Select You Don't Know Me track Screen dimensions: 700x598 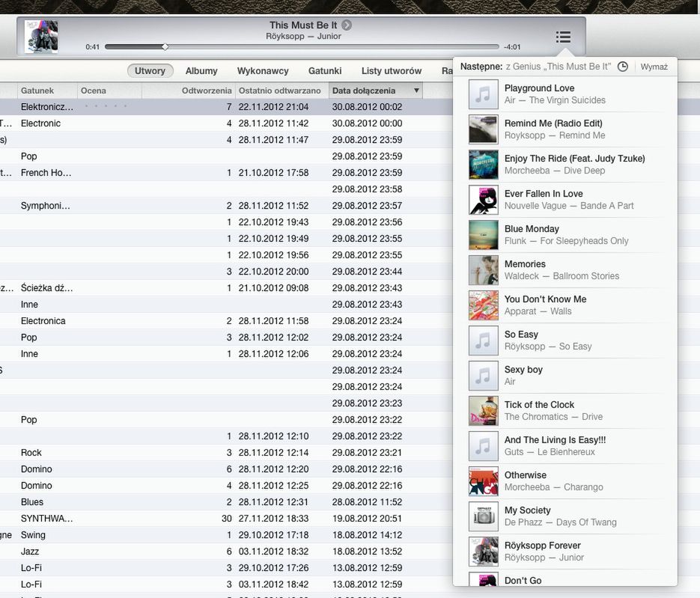point(566,305)
